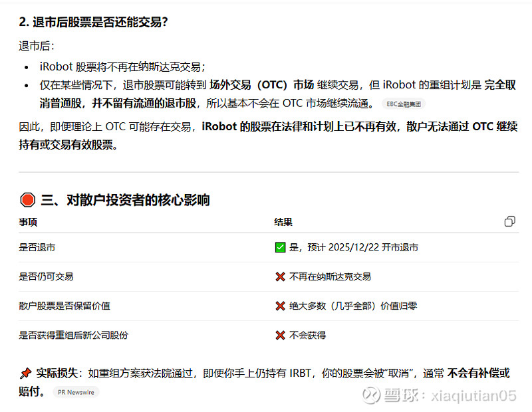The height and width of the screenshot is (412, 532).
Task: Click the green checkmark in the 是否退市 row
Action: 280,247
